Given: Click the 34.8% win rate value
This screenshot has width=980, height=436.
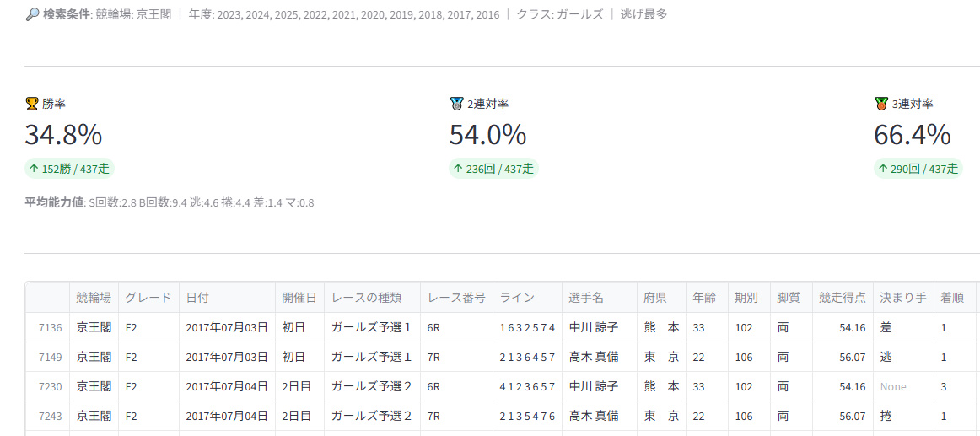Looking at the screenshot, I should [x=63, y=135].
